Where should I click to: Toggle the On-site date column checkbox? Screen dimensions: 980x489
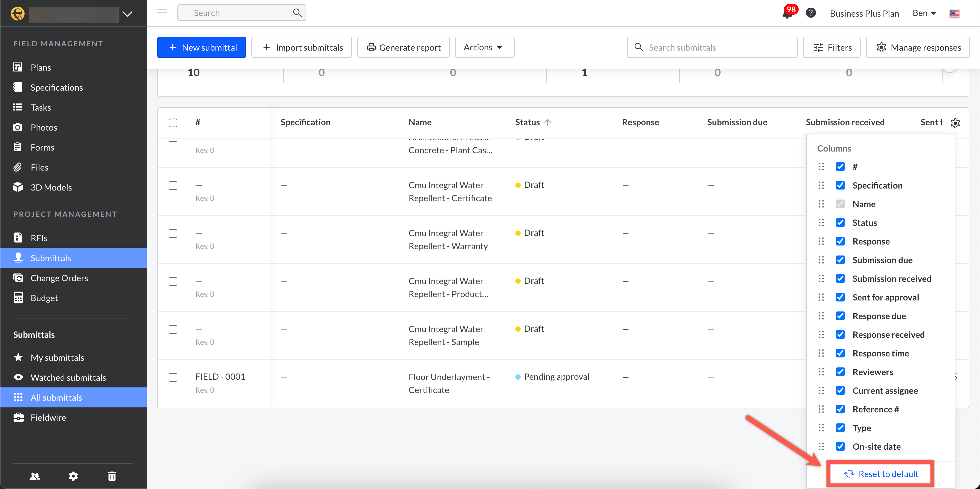pos(840,446)
